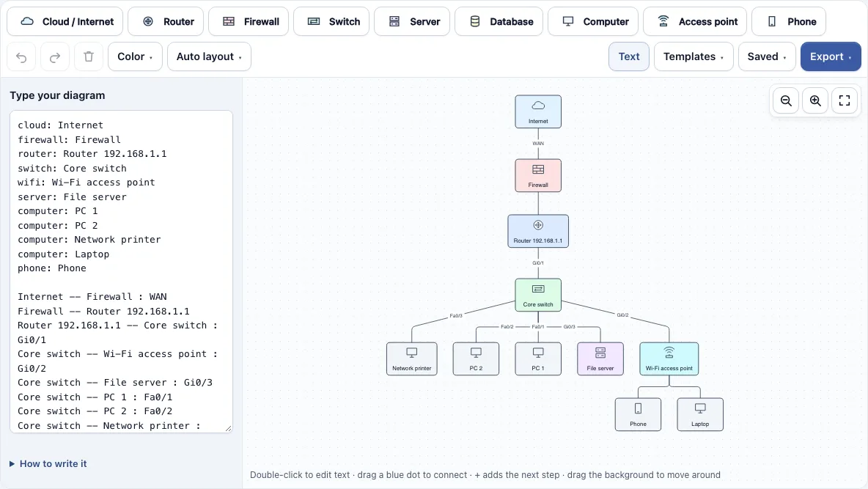Open the Auto layout dropdown
Viewport: 868px width, 489px height.
pos(209,56)
